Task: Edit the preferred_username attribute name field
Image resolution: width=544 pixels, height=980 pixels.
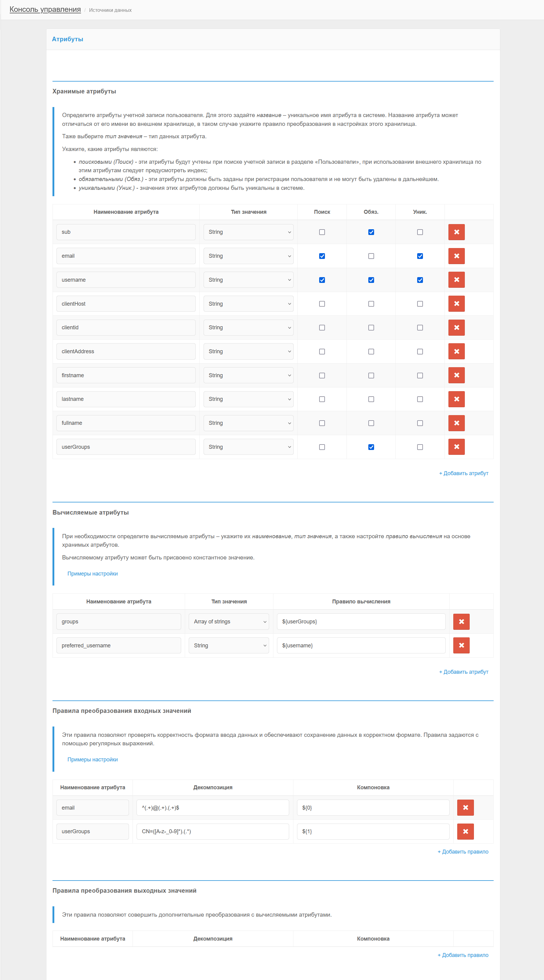Action: (x=119, y=645)
